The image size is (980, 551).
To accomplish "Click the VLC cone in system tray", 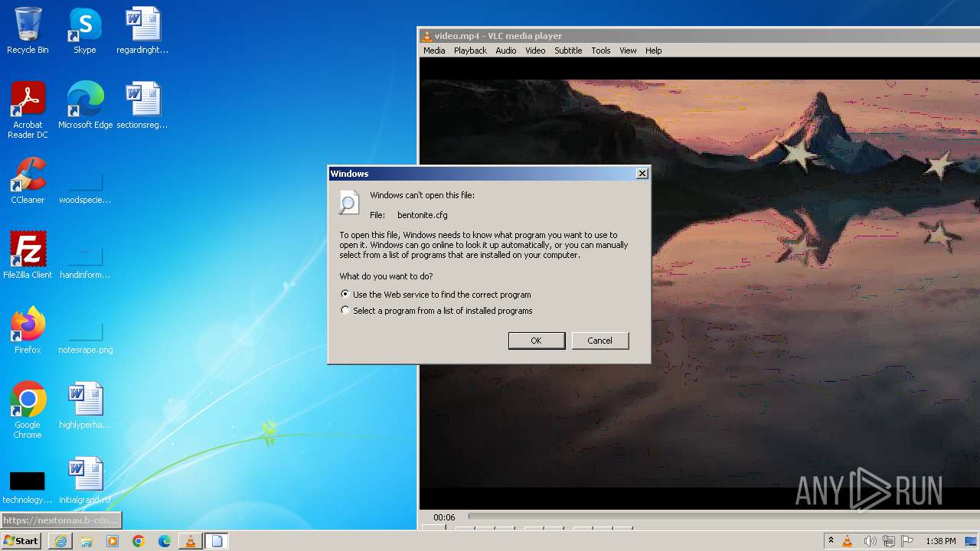I will tap(848, 541).
